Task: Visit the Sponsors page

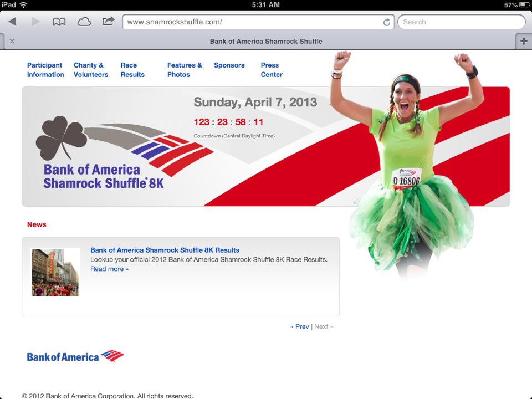Action: click(x=229, y=65)
